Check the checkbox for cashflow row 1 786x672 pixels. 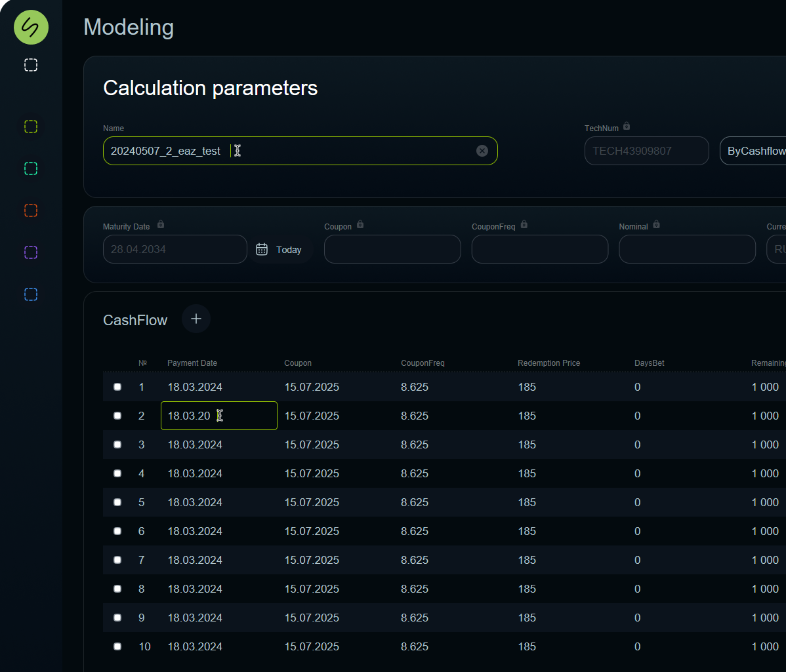coord(117,387)
